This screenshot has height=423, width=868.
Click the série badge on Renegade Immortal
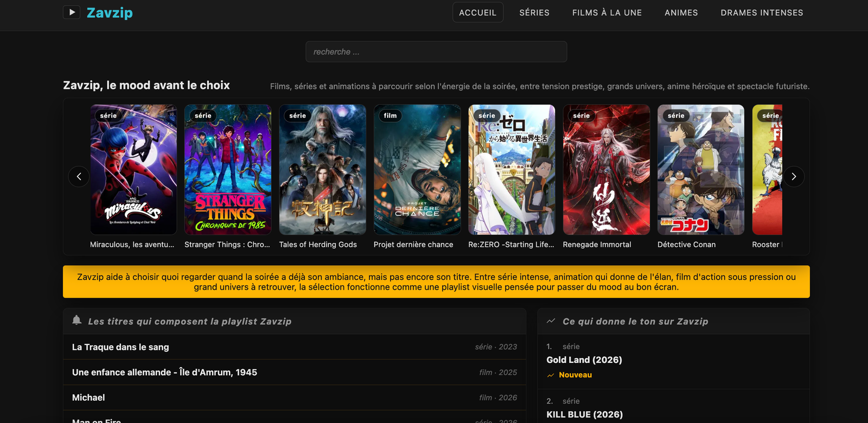pos(582,116)
